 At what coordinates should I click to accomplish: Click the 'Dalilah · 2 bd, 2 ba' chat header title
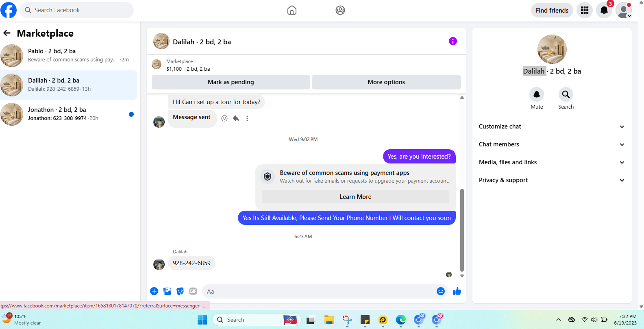pyautogui.click(x=202, y=42)
